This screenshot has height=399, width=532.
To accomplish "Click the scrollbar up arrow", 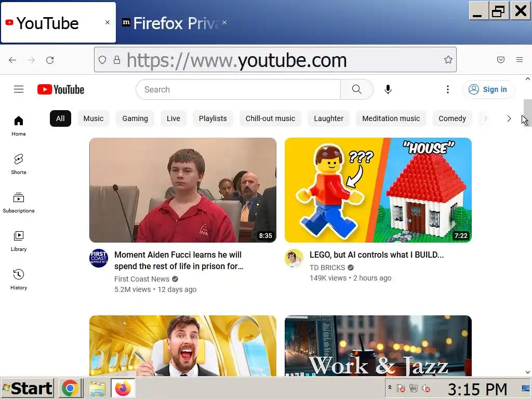I will (x=528, y=79).
